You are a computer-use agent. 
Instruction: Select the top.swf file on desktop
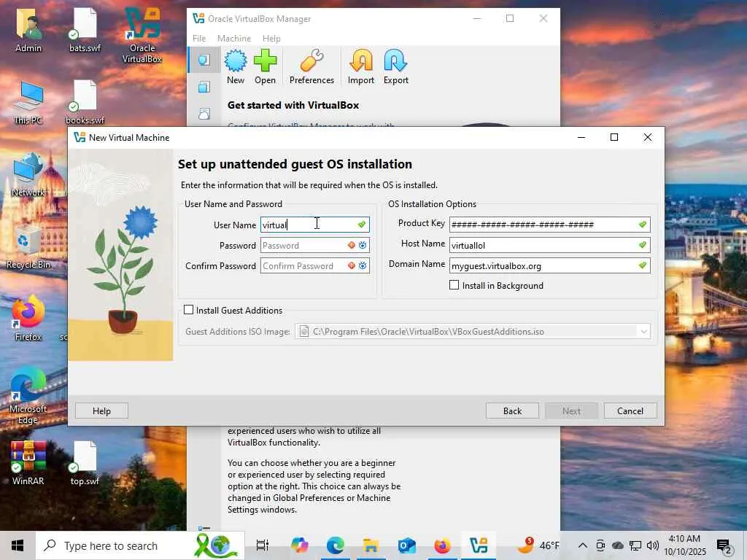(85, 463)
